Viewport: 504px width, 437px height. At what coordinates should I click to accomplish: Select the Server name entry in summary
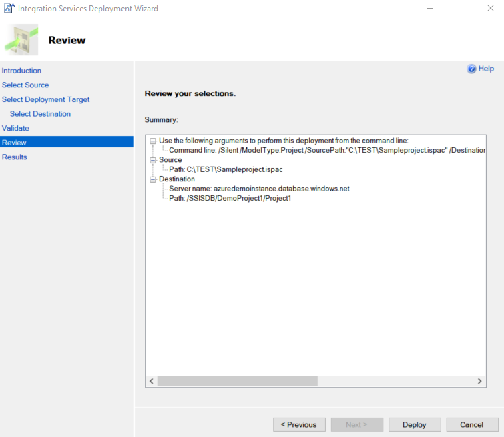[259, 189]
